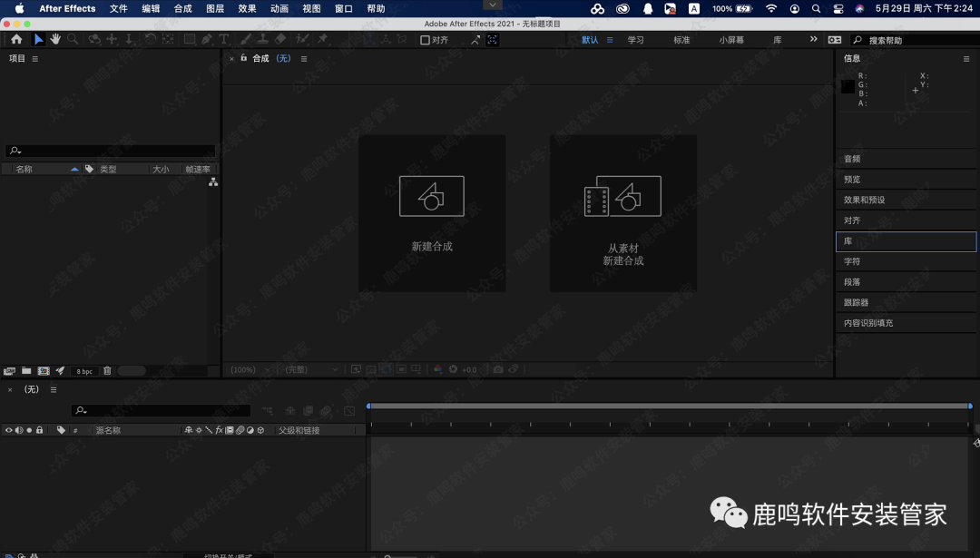Open the 项目 panel menu
Viewport: 980px width, 558px height.
[x=35, y=59]
